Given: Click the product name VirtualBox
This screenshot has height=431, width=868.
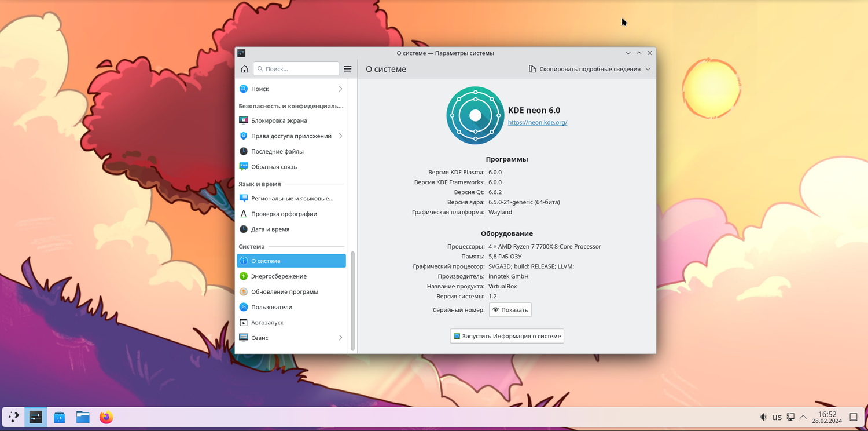Looking at the screenshot, I should tap(502, 286).
